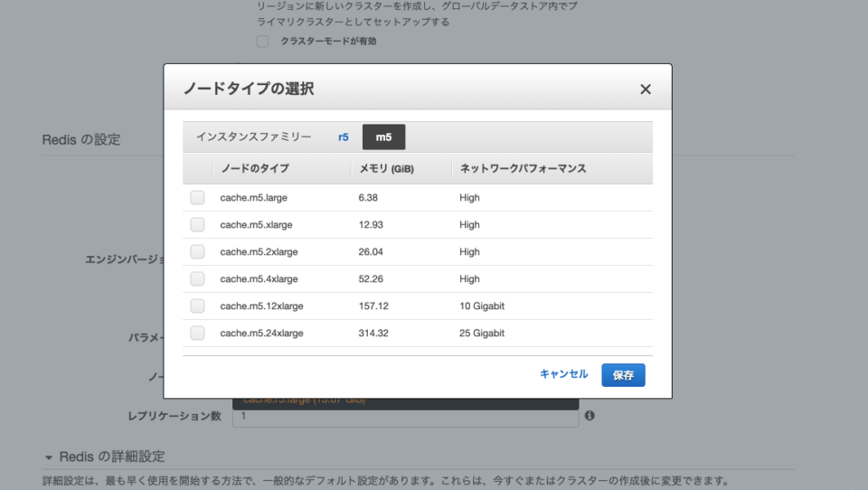
Task: Click the メモリ (GiB) column header
Action: (386, 169)
